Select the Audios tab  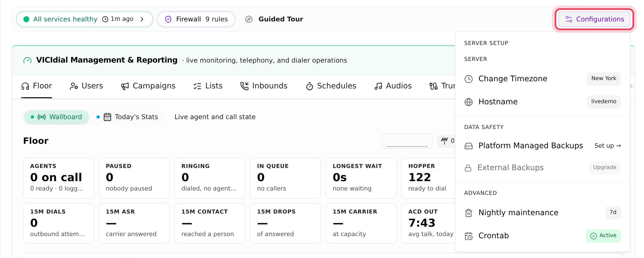[393, 86]
